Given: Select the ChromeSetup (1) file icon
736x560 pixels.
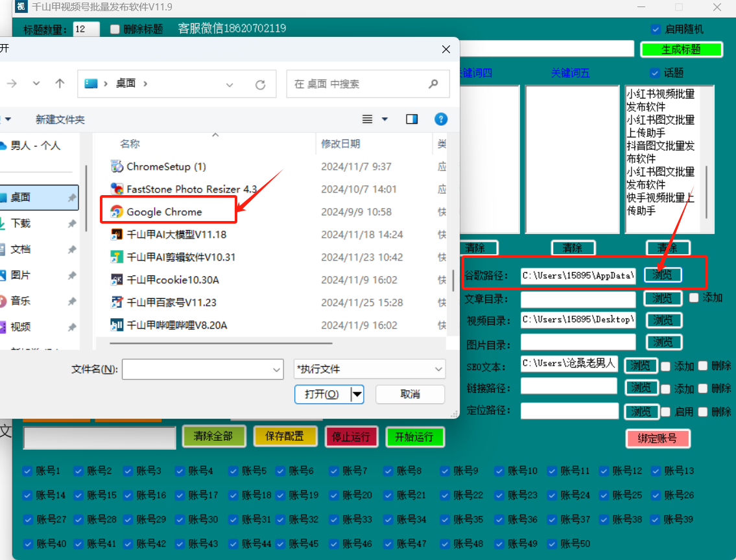Looking at the screenshot, I should point(117,167).
